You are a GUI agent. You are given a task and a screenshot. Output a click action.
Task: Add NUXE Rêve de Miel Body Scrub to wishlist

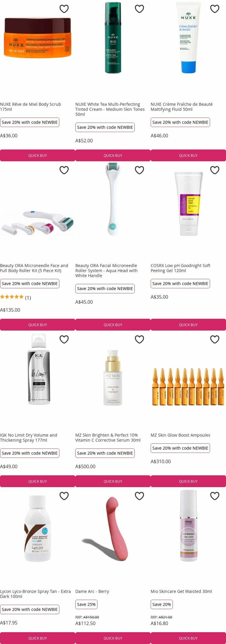point(64,9)
